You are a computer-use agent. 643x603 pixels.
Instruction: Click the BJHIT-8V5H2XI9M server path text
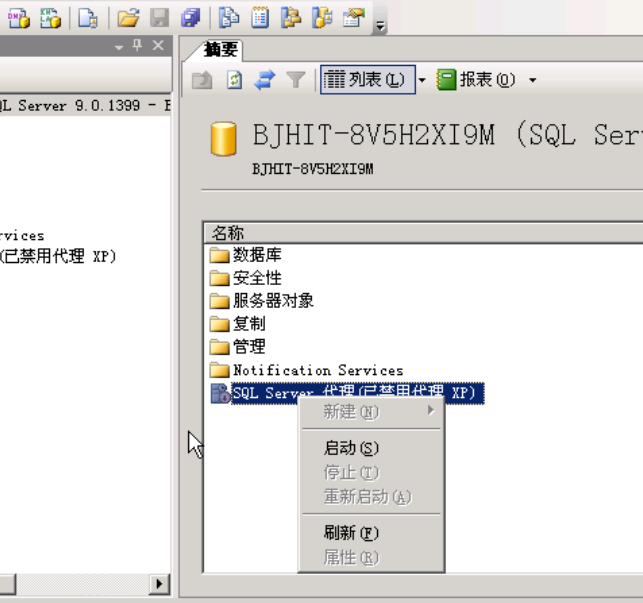point(312,169)
